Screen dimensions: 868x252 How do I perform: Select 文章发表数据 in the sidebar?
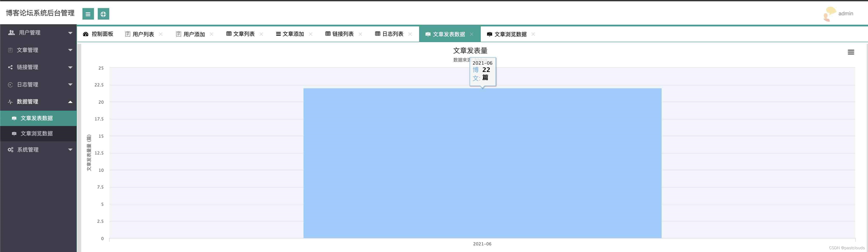[x=36, y=118]
